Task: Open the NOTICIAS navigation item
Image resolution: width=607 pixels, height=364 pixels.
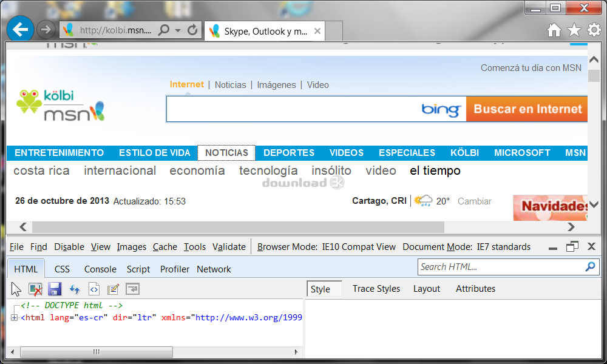Action: point(226,153)
